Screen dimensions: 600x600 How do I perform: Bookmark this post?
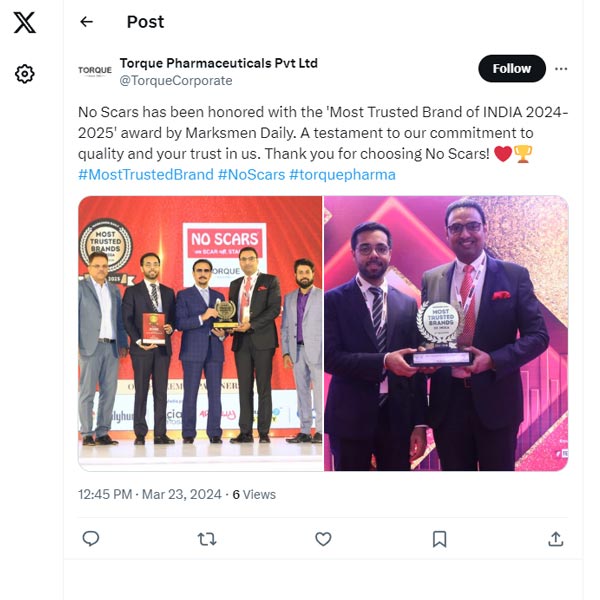click(439, 539)
